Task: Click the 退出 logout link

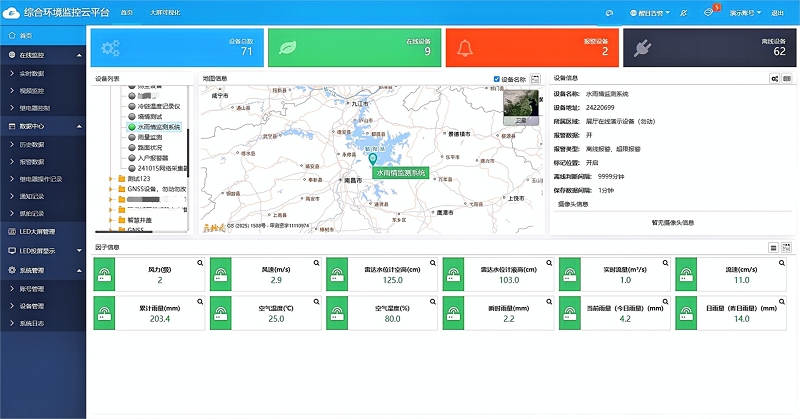Action: [x=779, y=12]
